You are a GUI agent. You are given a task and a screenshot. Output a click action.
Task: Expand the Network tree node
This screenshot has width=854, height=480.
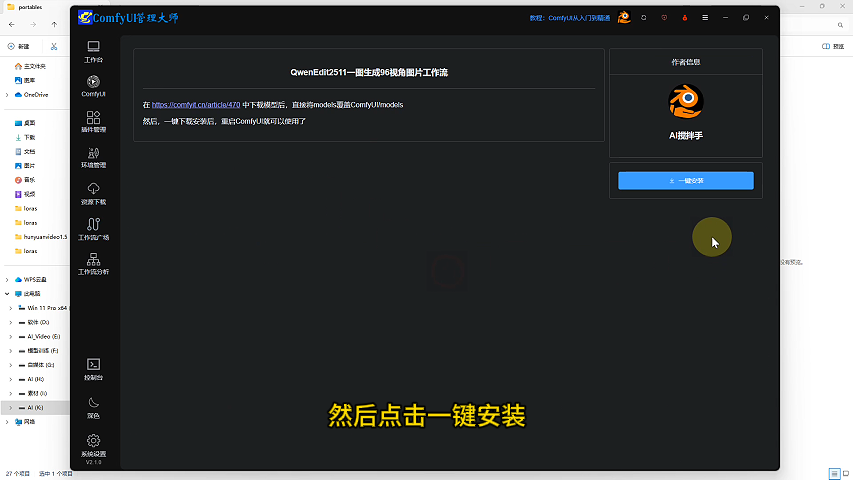point(7,422)
